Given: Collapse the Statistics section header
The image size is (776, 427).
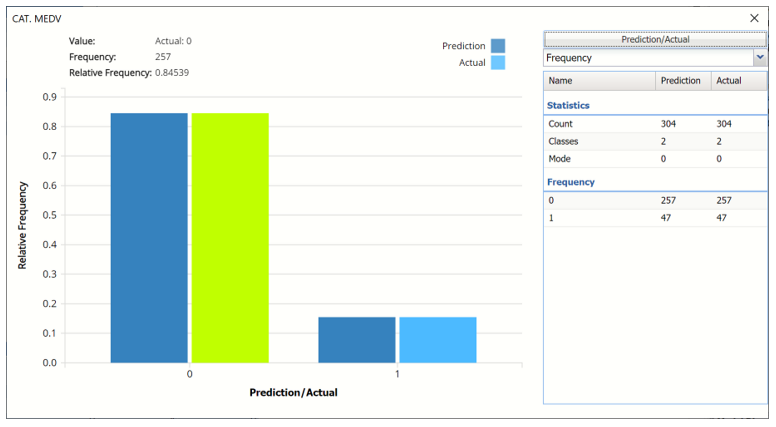Looking at the screenshot, I should pyautogui.click(x=568, y=105).
